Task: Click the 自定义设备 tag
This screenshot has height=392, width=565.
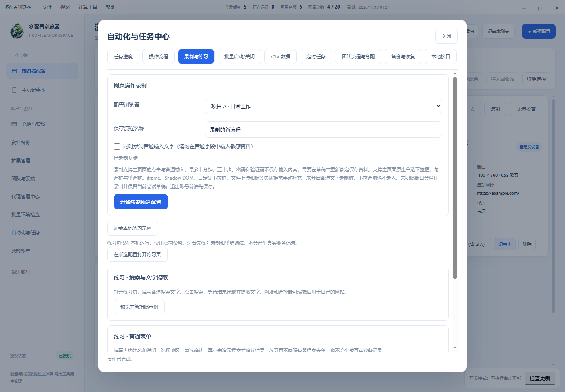Action: 529,147
